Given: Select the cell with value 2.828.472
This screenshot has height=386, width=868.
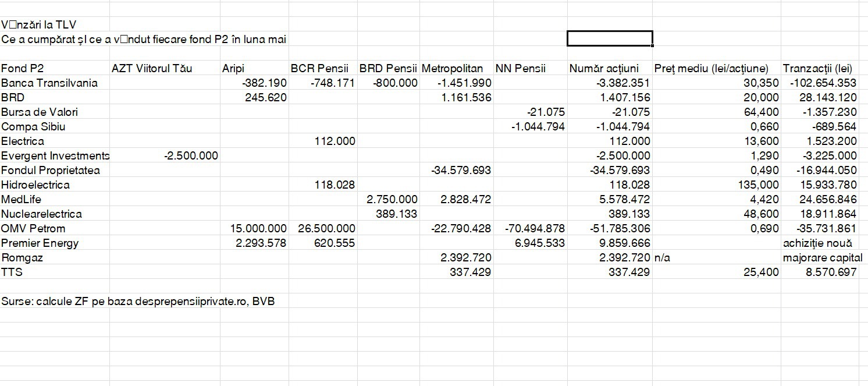Looking at the screenshot, I should [466, 199].
